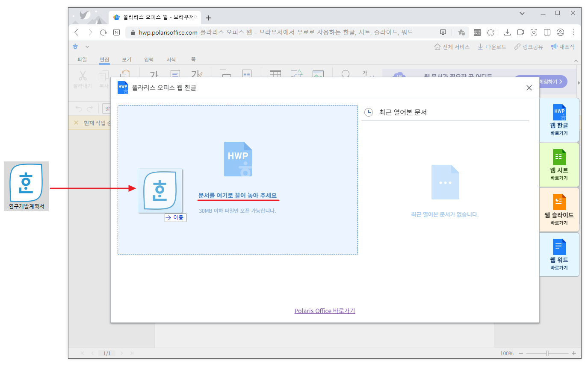588x366 pixels.
Task: Open 웹 슬라이드 via its sidebar shortcut
Action: point(559,210)
